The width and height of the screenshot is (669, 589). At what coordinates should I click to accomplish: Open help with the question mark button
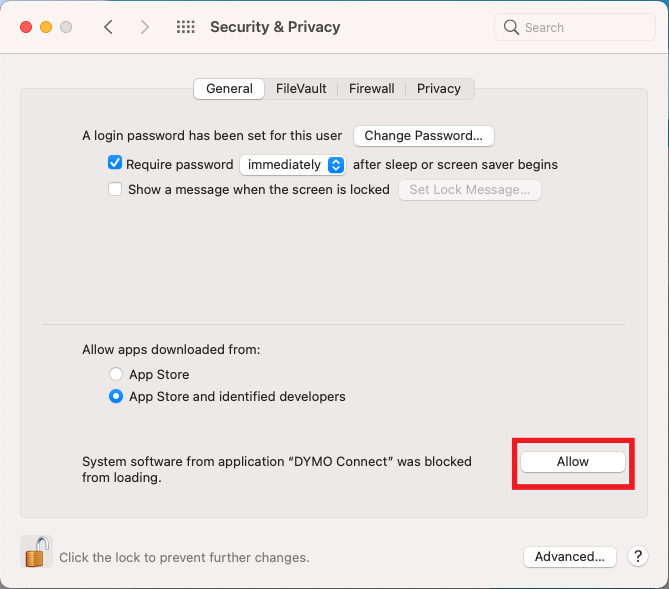tap(638, 556)
